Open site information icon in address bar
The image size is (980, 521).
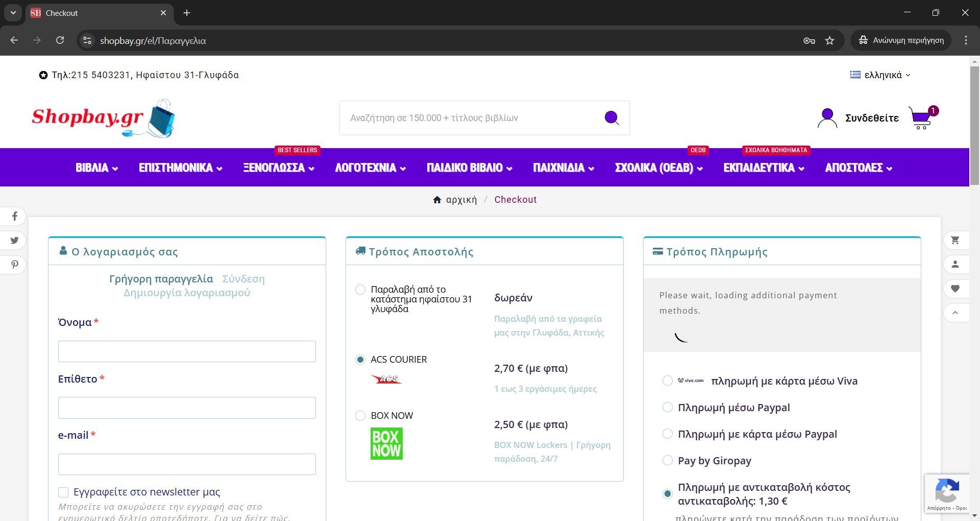[x=88, y=40]
